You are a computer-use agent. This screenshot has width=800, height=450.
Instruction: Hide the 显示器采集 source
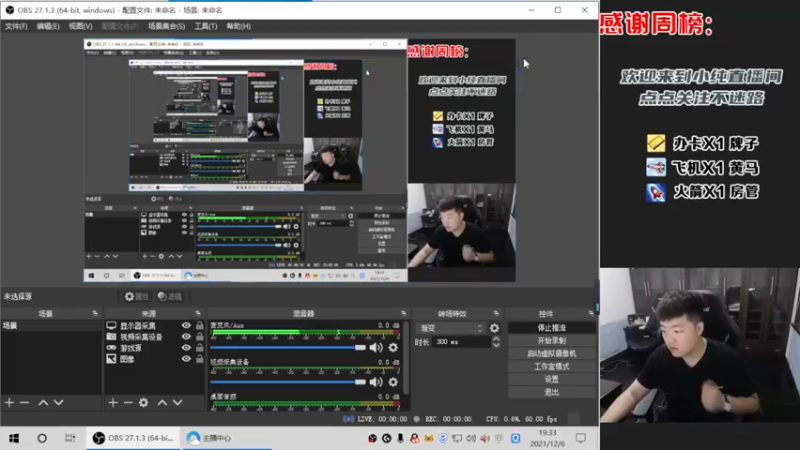click(186, 326)
